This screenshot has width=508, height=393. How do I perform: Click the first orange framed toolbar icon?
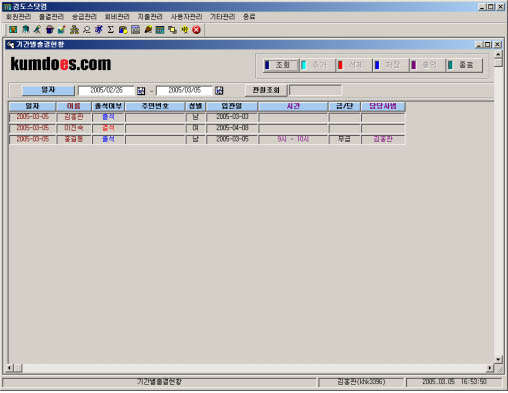tap(13, 30)
